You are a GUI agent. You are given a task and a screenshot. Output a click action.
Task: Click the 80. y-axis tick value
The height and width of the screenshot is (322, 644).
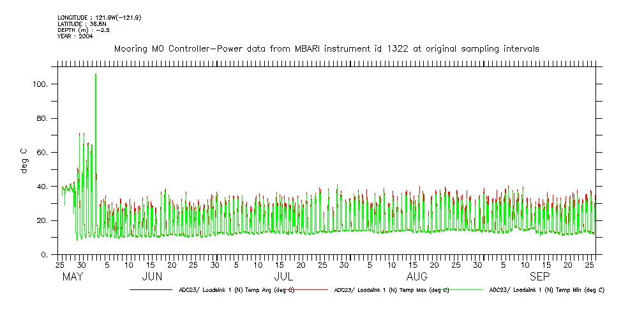click(42, 119)
